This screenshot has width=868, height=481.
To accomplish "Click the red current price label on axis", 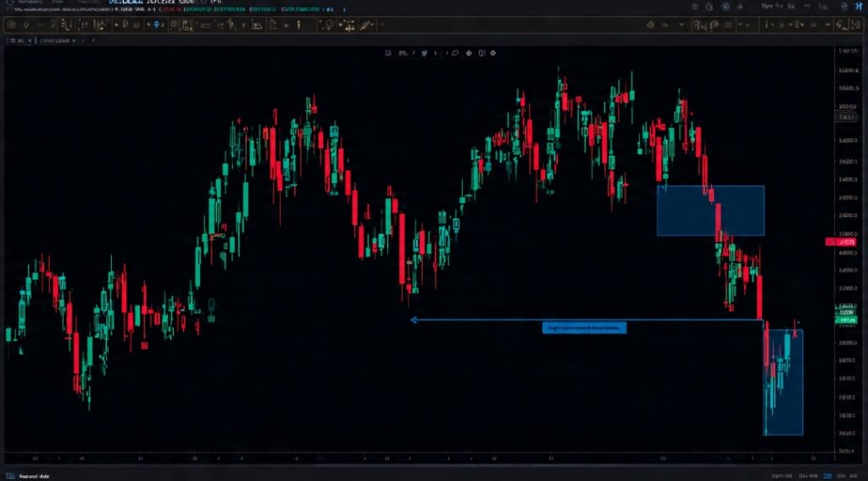I will 841,242.
